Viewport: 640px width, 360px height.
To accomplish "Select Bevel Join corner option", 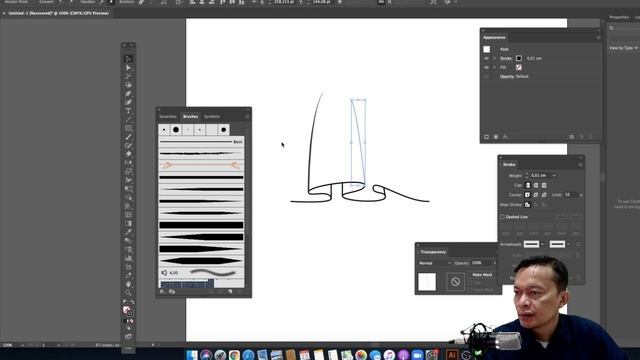I will [544, 195].
